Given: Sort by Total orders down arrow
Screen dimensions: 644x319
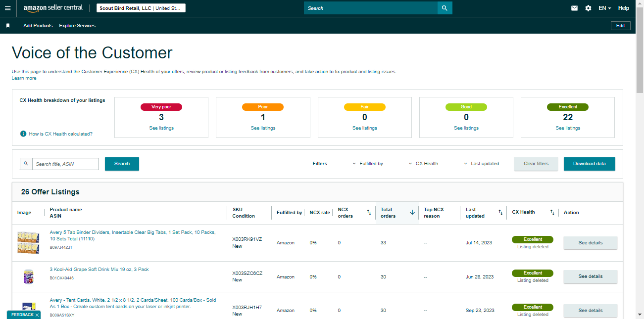Looking at the screenshot, I should coord(412,213).
